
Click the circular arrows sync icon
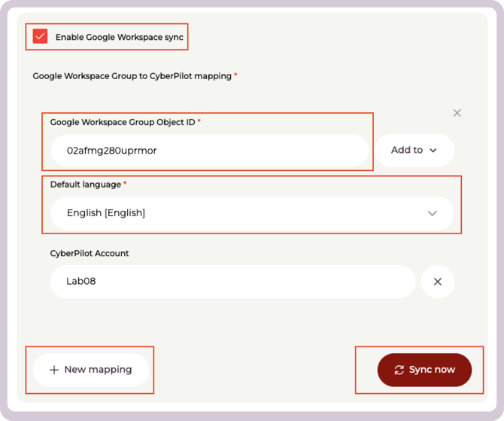[x=399, y=370]
